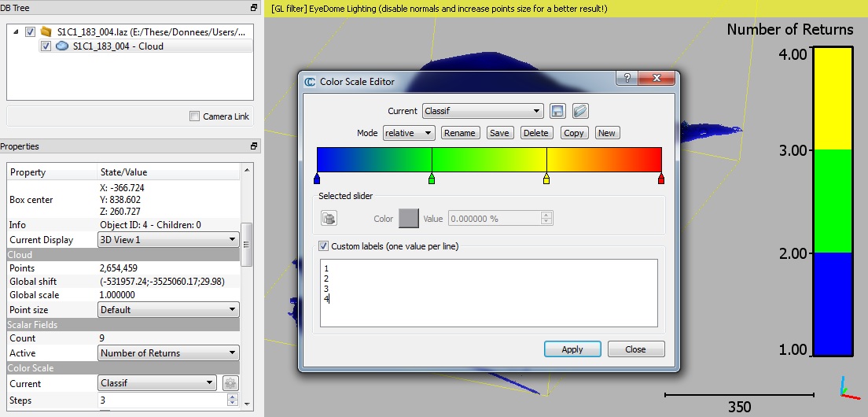Uncheck Custom labels (one value per line)

pos(323,246)
